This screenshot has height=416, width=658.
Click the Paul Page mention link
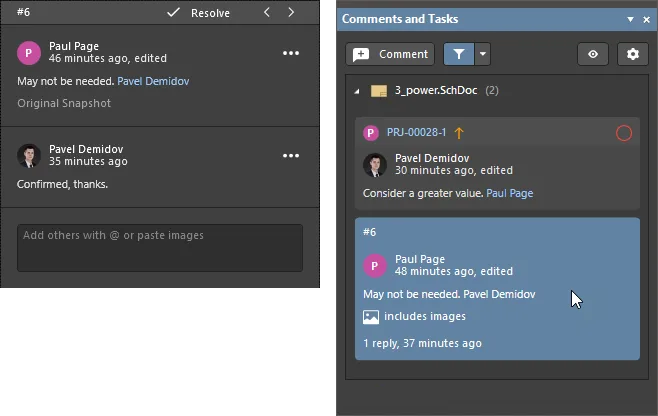(510, 193)
